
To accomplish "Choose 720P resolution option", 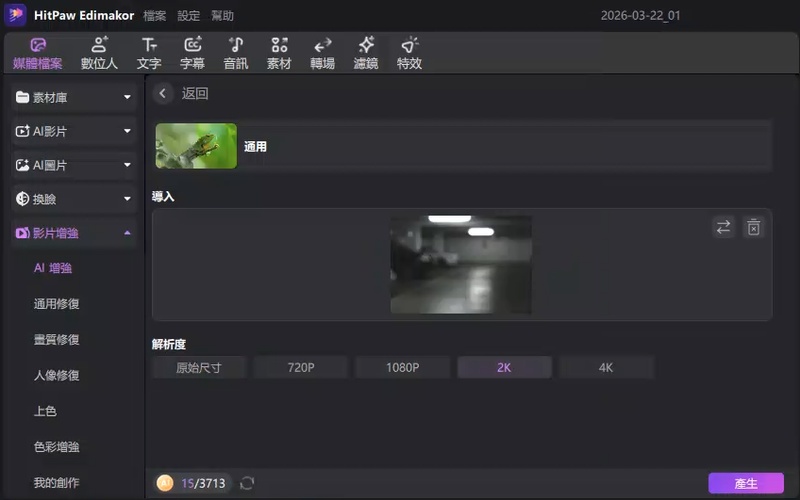I will (x=301, y=367).
